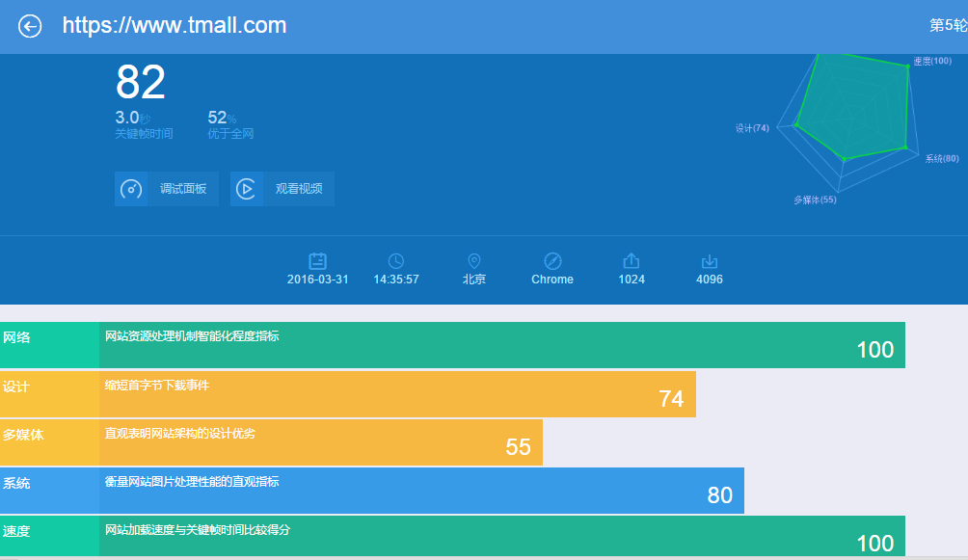Click the upload icon above 1024
This screenshot has width=968, height=560.
631,260
